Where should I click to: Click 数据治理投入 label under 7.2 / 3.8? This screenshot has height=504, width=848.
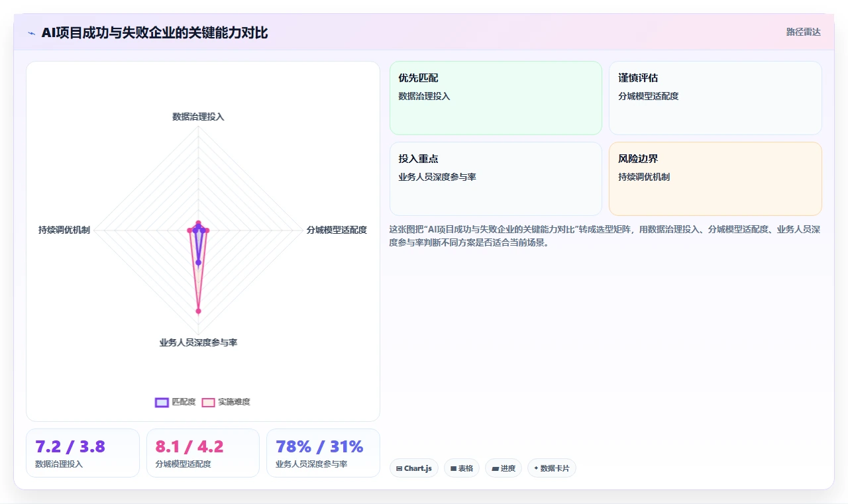pyautogui.click(x=59, y=464)
